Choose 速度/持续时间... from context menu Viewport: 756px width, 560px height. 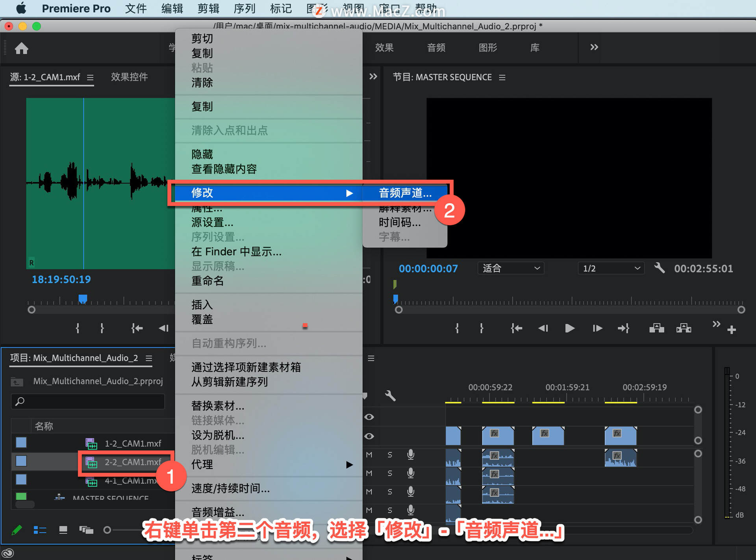coord(269,488)
